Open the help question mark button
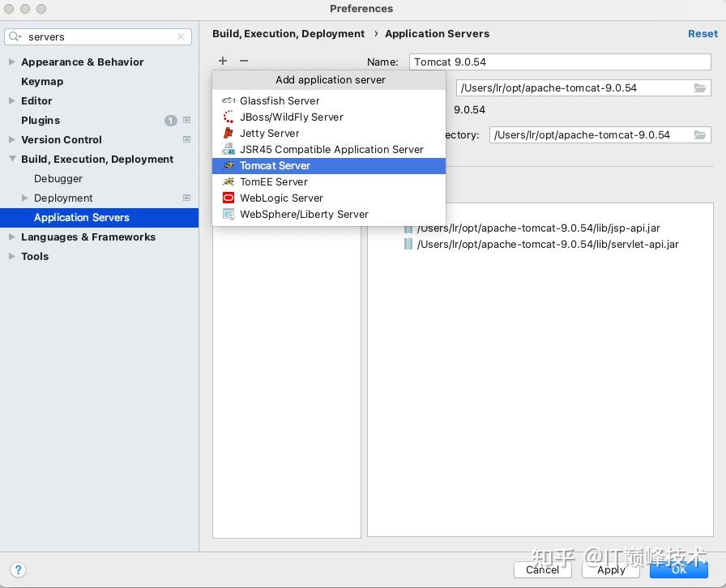This screenshot has width=726, height=588. pos(18,569)
